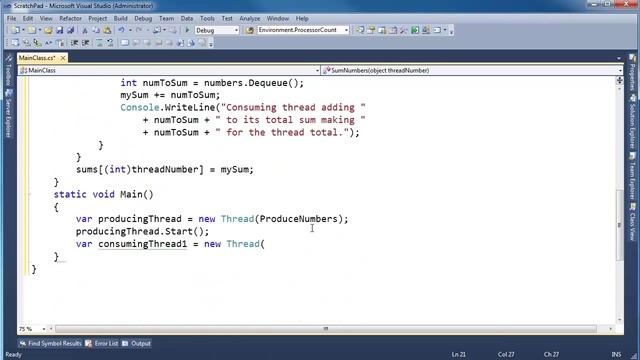Click the New Project toolbar icon

coord(15,30)
